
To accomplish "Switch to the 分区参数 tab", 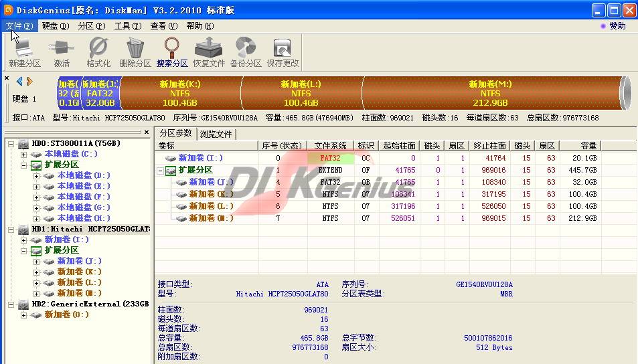I will 175,133.
